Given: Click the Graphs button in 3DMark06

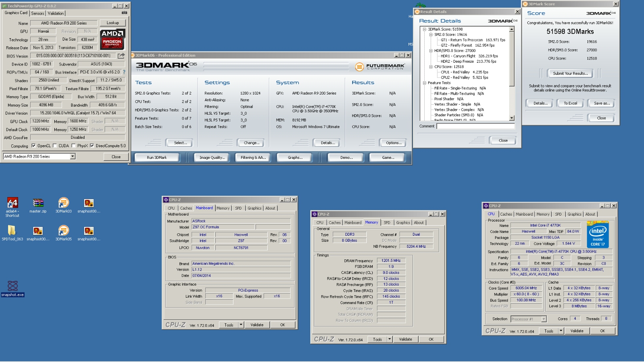Looking at the screenshot, I should pyautogui.click(x=295, y=158).
